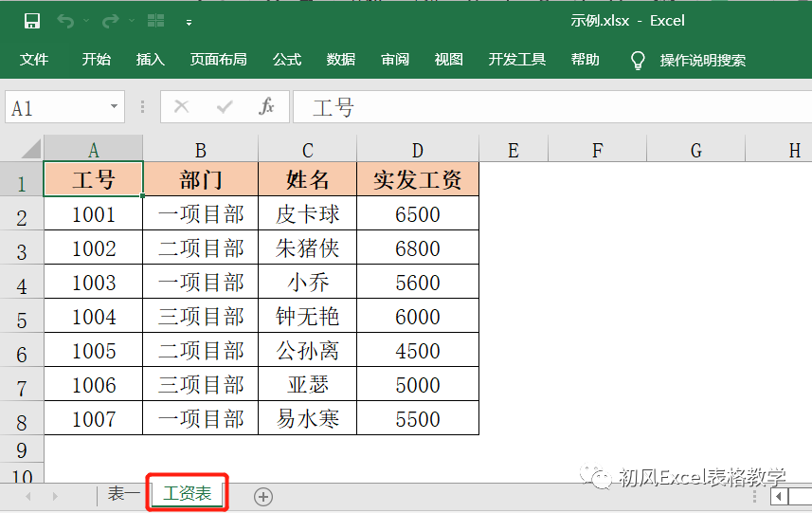This screenshot has width=812, height=513.
Task: Select column A header
Action: tap(93, 149)
